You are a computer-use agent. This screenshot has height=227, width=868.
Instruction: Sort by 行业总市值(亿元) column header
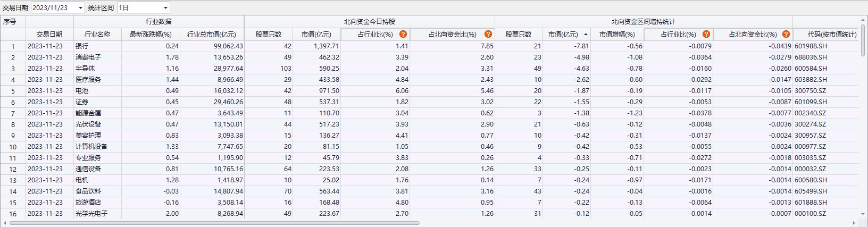212,34
